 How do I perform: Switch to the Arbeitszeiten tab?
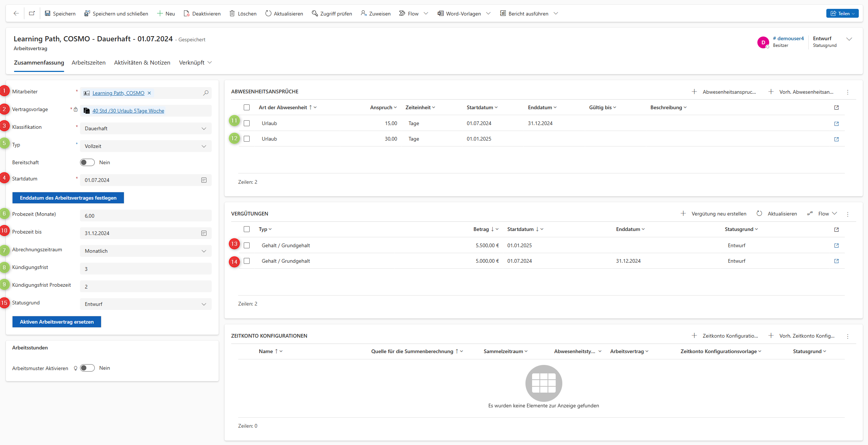click(88, 62)
